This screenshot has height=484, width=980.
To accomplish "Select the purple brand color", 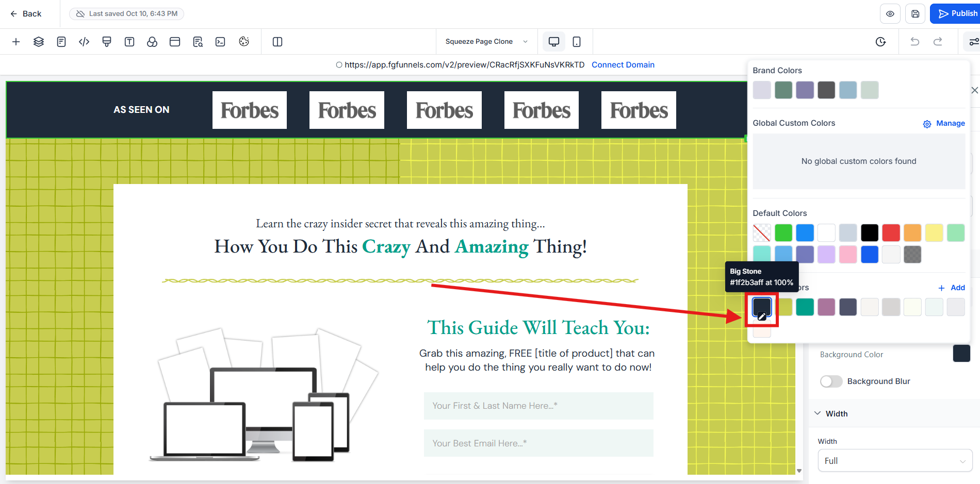I will (805, 90).
